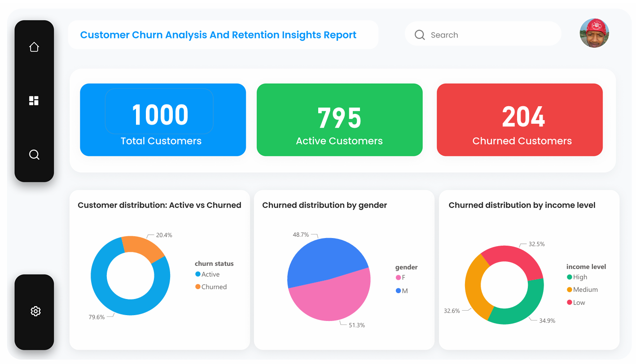The image size is (636, 364).
Task: Select Low in income level legend
Action: pyautogui.click(x=576, y=303)
